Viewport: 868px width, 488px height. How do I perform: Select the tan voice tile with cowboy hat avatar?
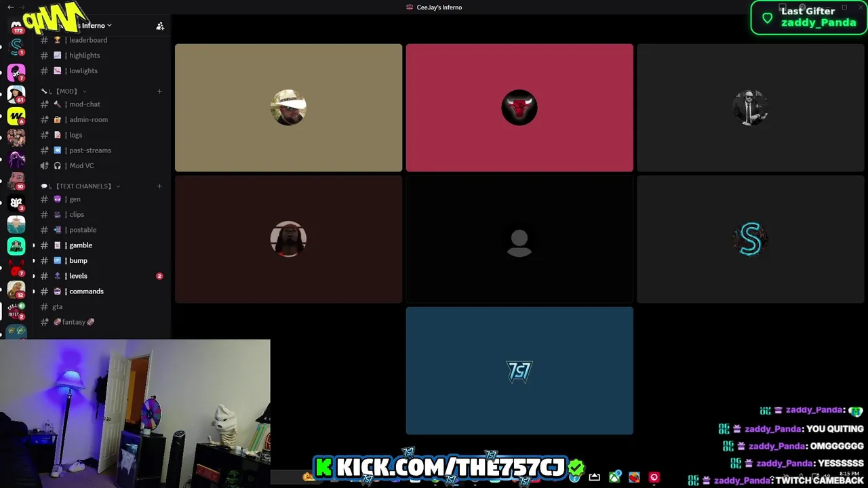(x=288, y=108)
